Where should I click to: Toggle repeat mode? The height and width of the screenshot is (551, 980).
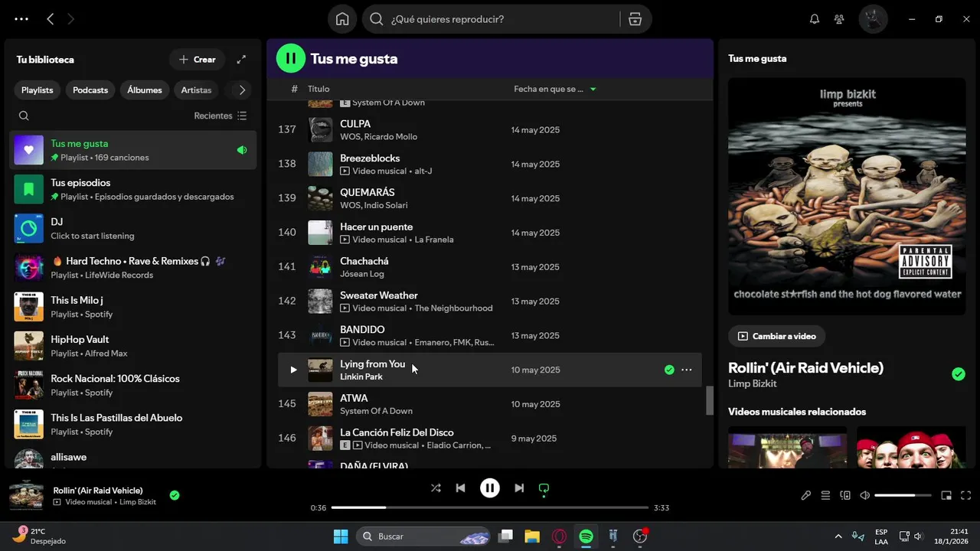(544, 487)
